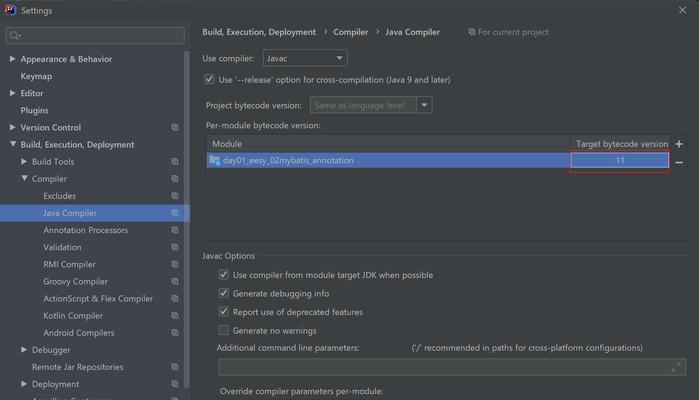Click project-level icon beside ActionScript & Flex Compiler
Image resolution: width=699 pixels, height=400 pixels.
(175, 298)
